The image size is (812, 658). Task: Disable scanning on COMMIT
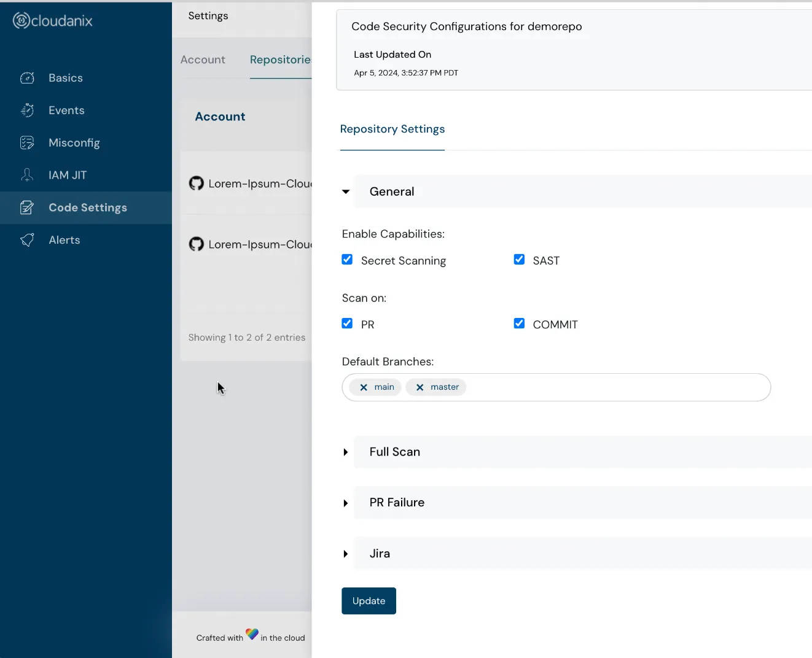(x=519, y=323)
